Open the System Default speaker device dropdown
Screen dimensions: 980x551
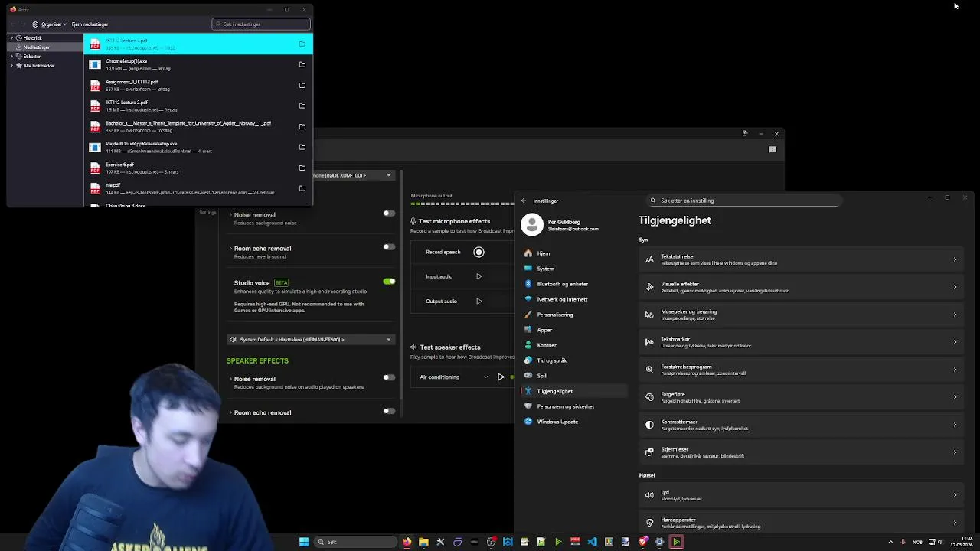[x=310, y=339]
